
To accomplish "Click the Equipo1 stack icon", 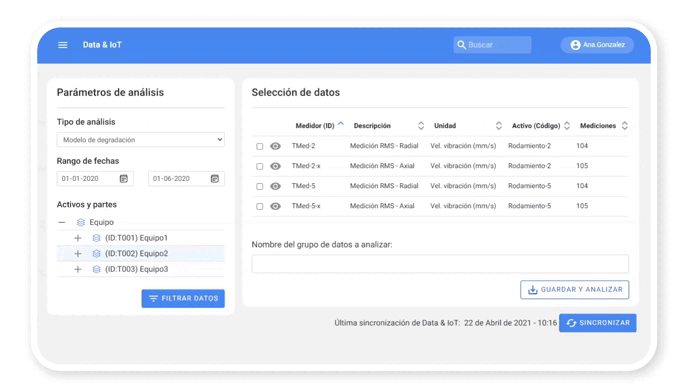I will (x=97, y=238).
